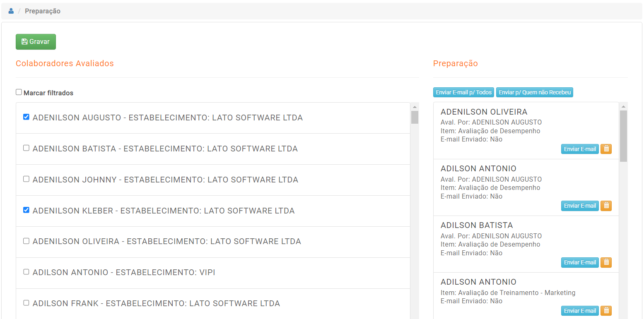
Task: Send e-mail for ADENILSON OLIVEIRA entry
Action: pos(580,149)
